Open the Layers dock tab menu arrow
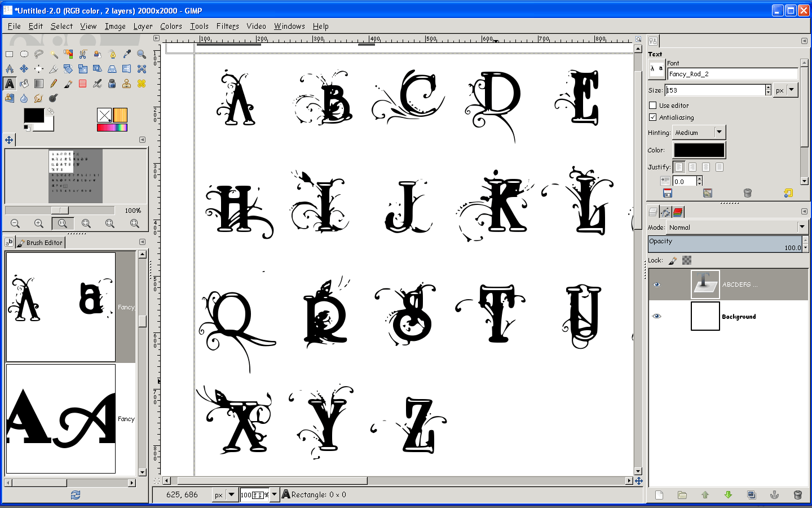This screenshot has width=812, height=508. pyautogui.click(x=804, y=211)
